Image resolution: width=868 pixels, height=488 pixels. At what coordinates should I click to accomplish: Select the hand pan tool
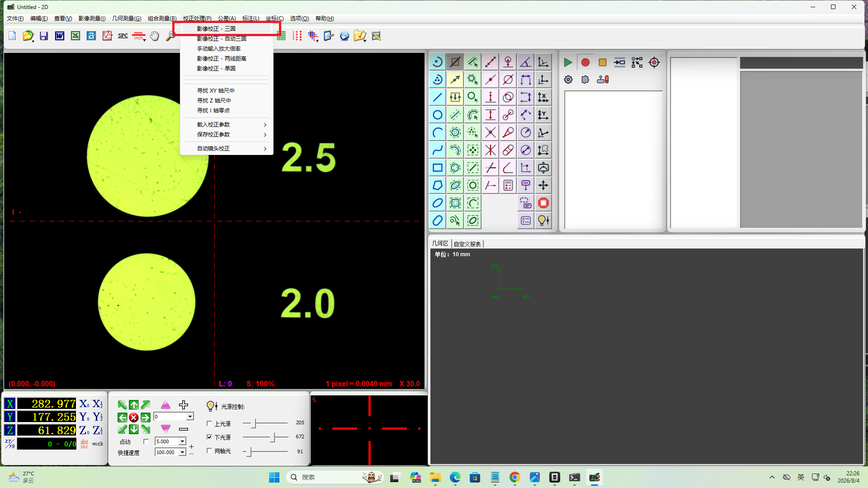click(154, 36)
